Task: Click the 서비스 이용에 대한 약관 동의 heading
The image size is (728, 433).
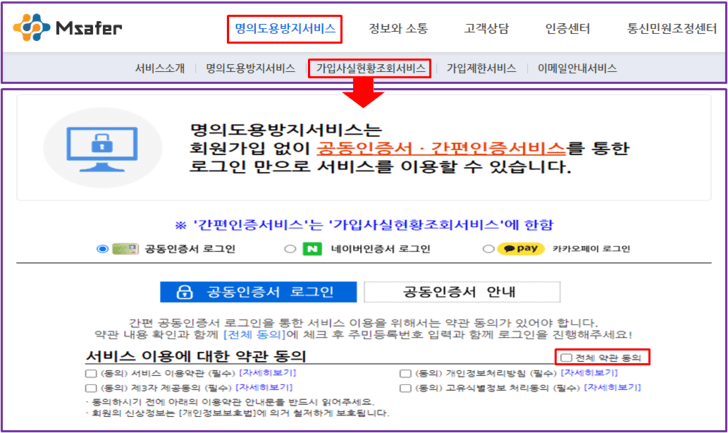Action: [x=196, y=356]
